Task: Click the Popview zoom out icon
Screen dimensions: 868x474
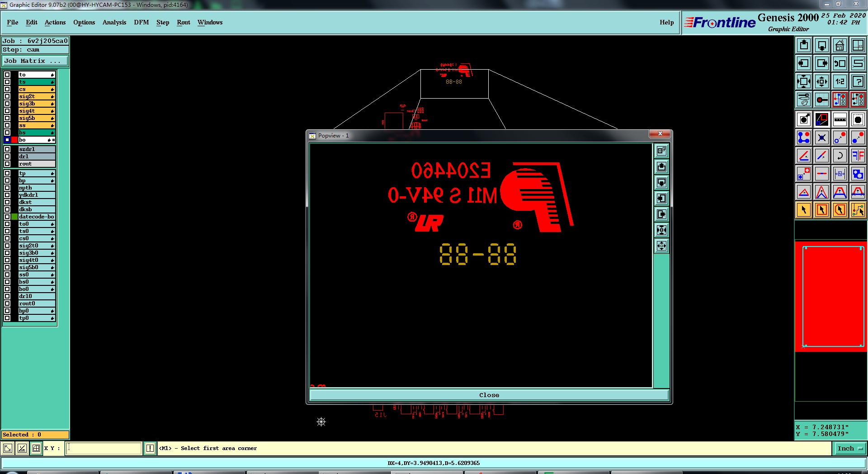Action: point(661,246)
